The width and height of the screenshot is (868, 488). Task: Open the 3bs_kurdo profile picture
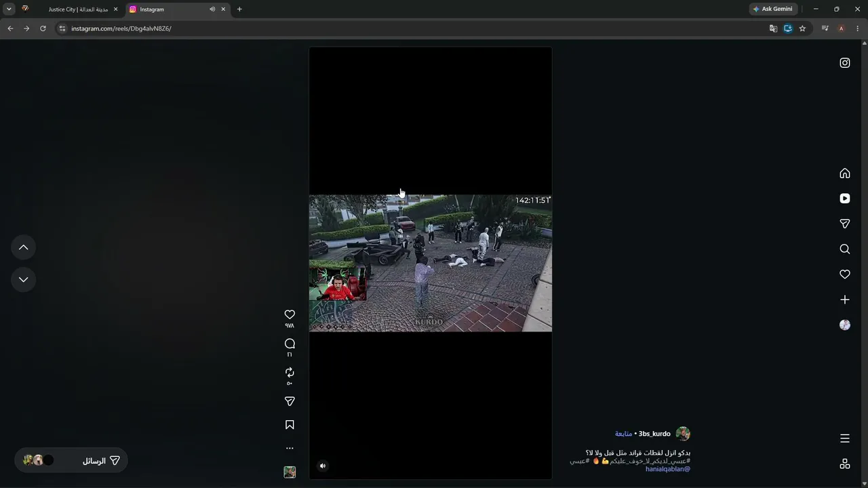coord(683,434)
